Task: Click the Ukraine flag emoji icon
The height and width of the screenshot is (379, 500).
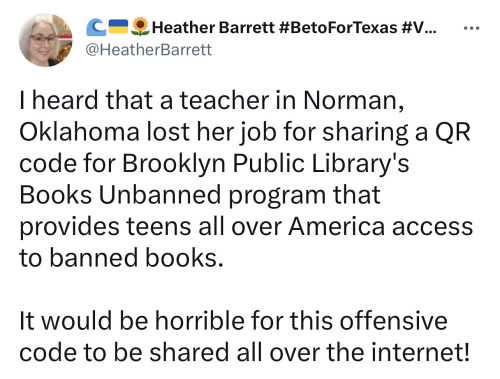Action: coord(119,27)
